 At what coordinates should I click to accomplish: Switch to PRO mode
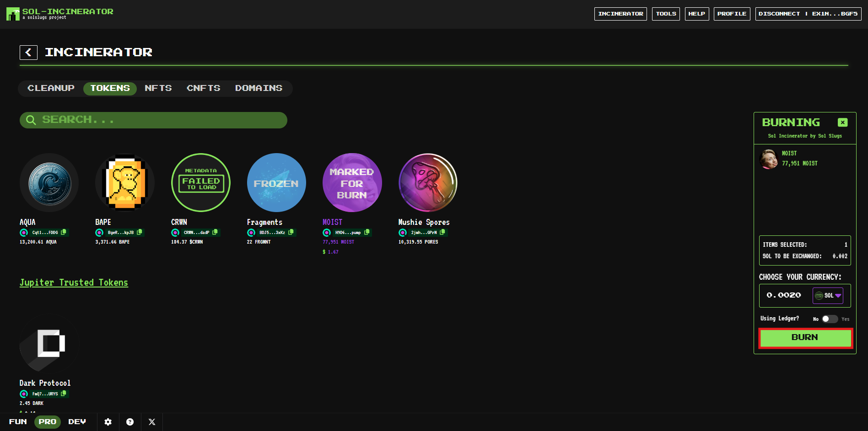(48, 422)
